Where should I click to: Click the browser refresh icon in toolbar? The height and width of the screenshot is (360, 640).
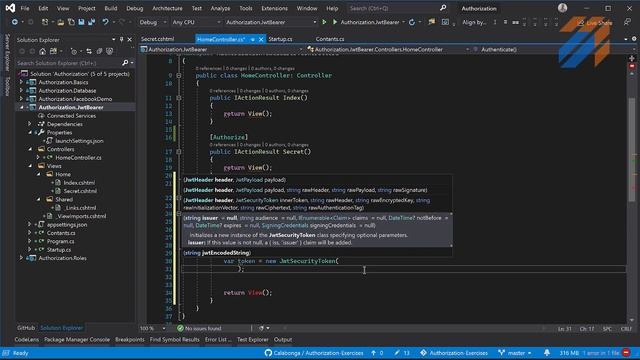click(x=412, y=22)
